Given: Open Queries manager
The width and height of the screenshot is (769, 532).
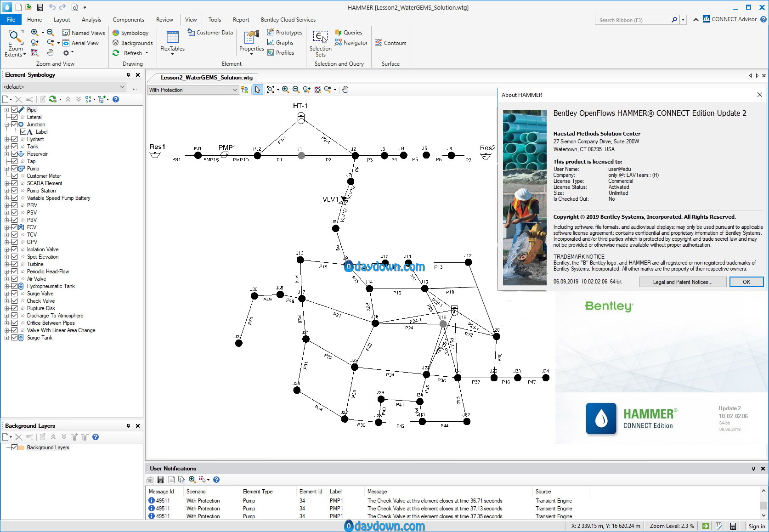Looking at the screenshot, I should pos(349,33).
